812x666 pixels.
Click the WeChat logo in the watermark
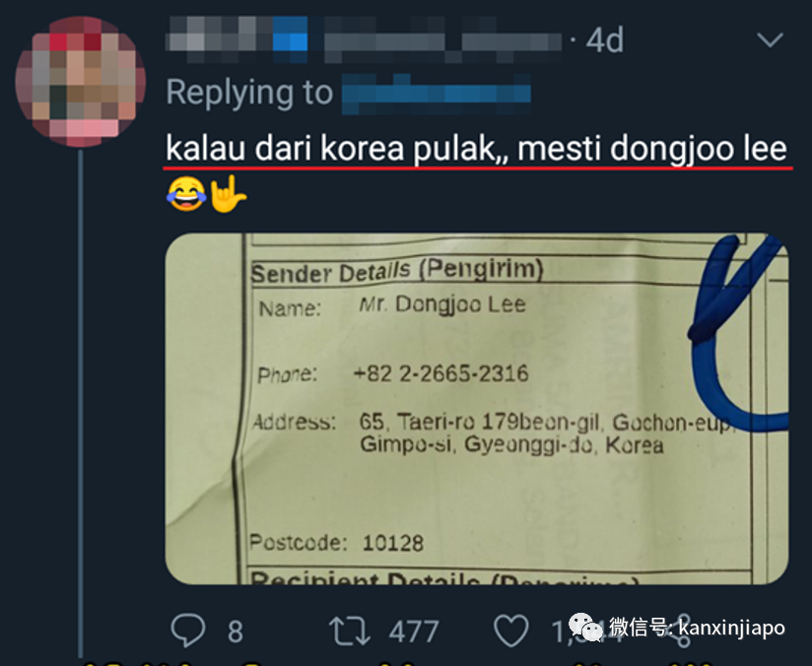(586, 628)
